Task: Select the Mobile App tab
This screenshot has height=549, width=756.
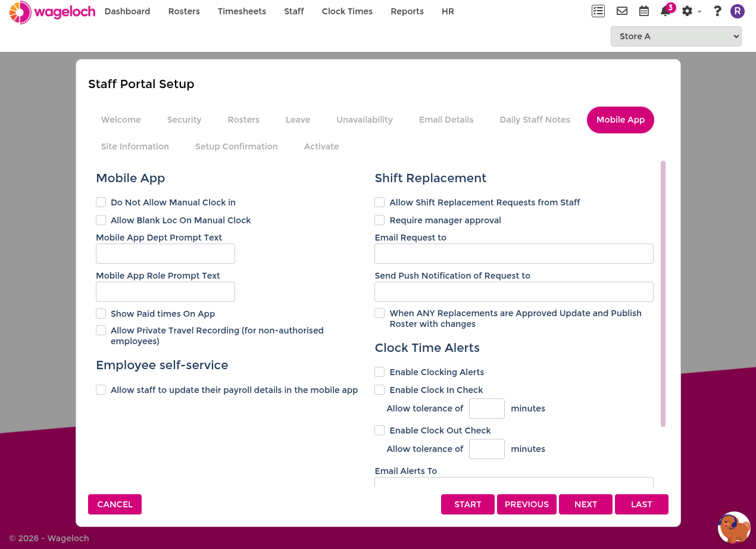Action: (x=620, y=120)
